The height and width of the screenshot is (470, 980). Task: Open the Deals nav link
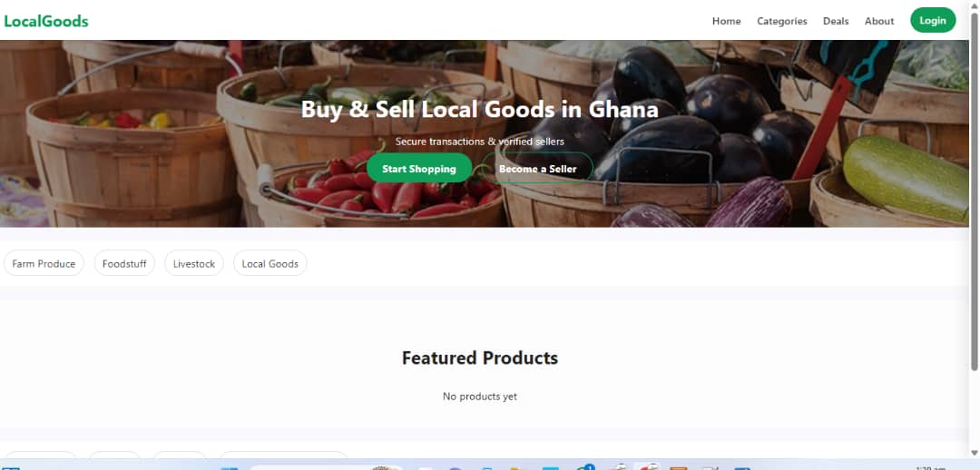pos(836,21)
